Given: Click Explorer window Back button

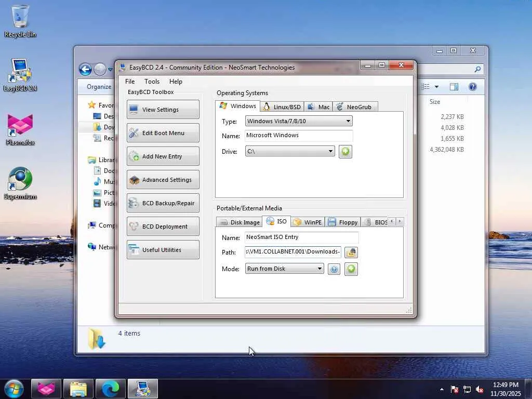Looking at the screenshot, I should [86, 69].
